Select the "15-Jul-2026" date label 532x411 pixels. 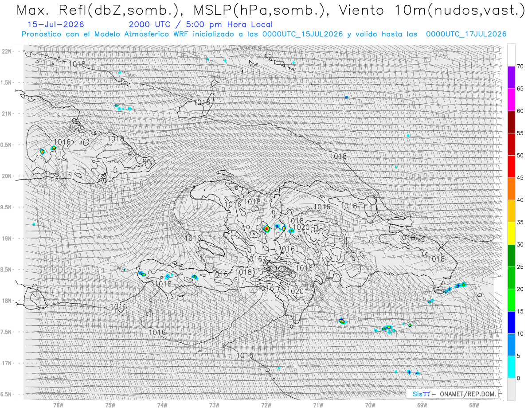(x=55, y=25)
